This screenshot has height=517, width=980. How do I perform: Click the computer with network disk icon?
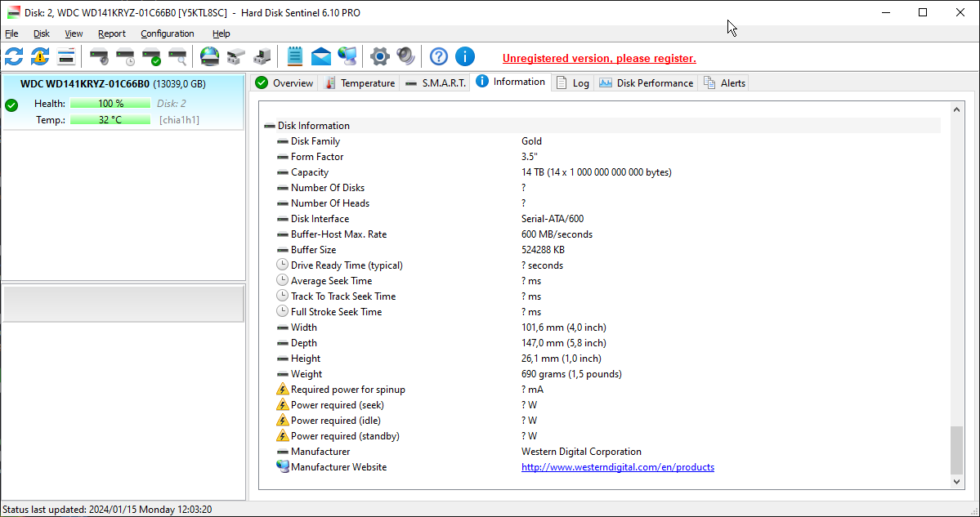coord(262,57)
